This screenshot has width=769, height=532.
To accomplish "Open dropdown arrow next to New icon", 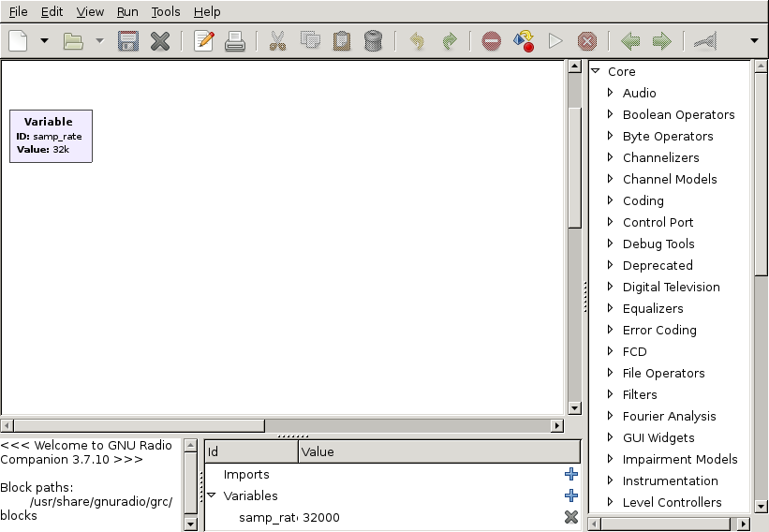I will click(x=44, y=41).
